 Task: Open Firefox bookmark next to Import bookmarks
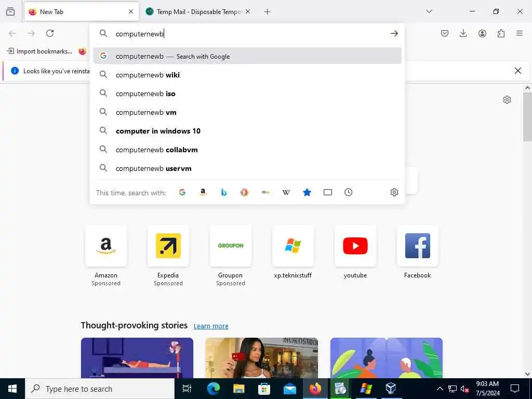[83, 51]
